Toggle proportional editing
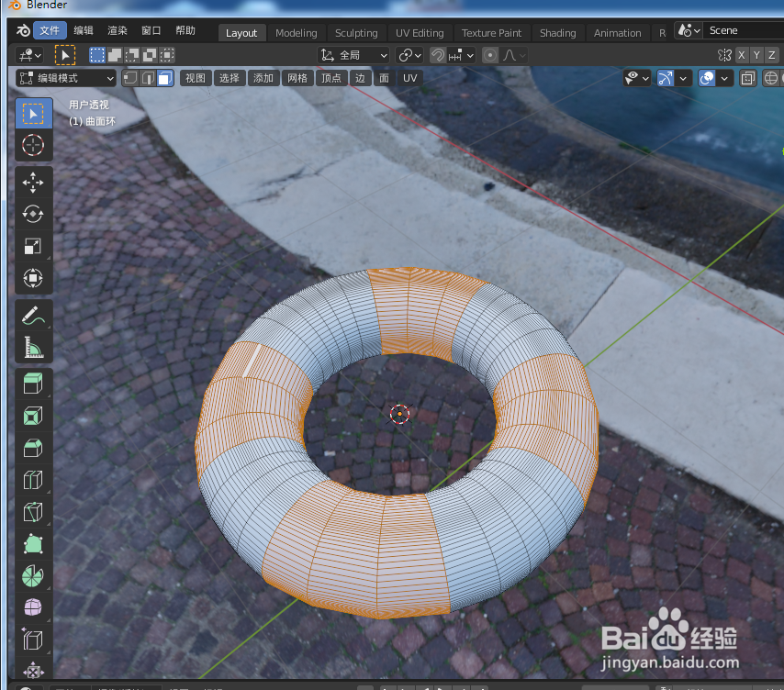Image resolution: width=784 pixels, height=690 pixels. coord(489,54)
